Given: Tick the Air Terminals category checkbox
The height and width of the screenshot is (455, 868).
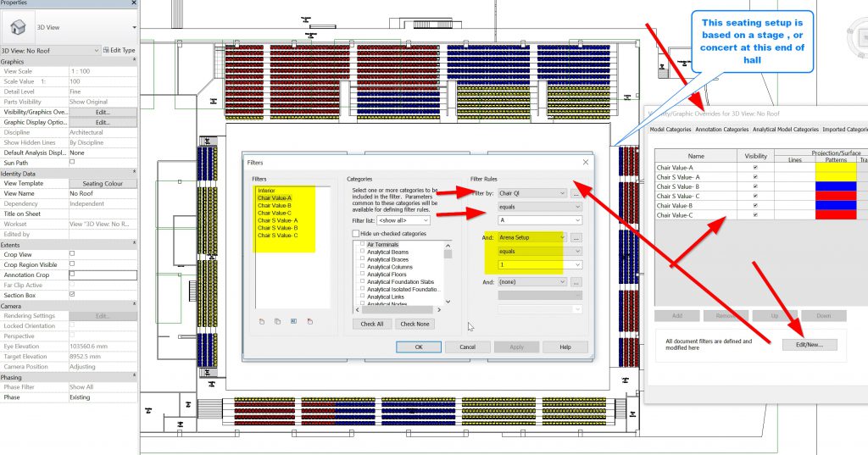Looking at the screenshot, I should point(362,244).
